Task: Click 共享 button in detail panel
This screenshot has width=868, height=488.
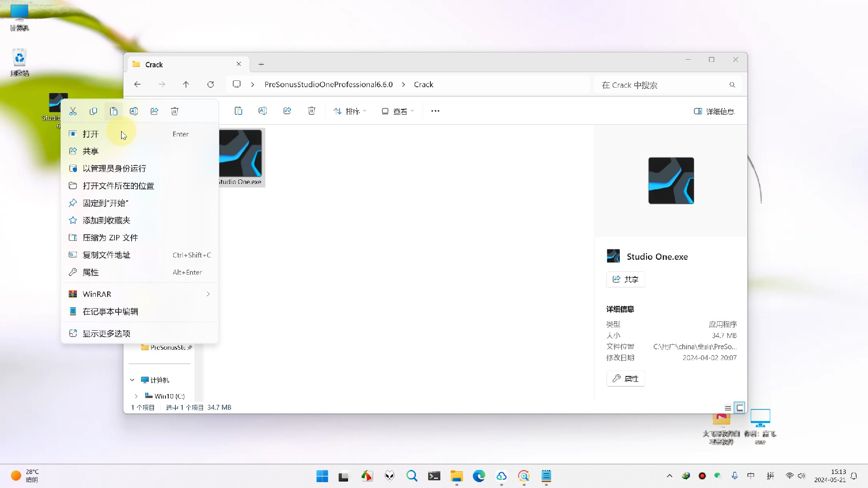Action: 625,279
